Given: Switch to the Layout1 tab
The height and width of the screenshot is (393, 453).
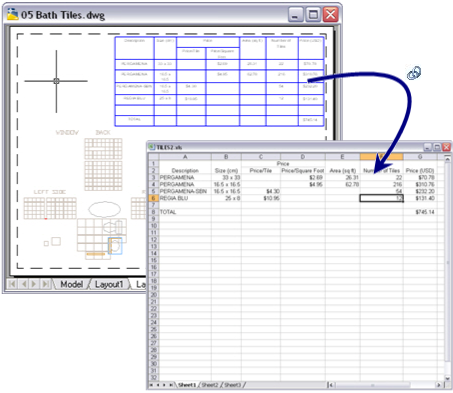Looking at the screenshot, I should click(x=109, y=284).
